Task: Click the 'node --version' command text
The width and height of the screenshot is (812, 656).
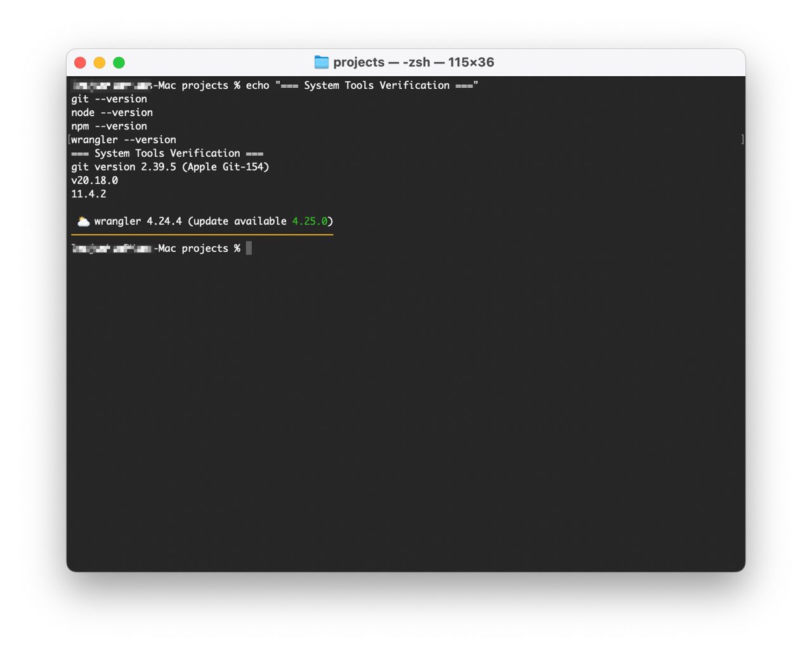Action: [112, 112]
